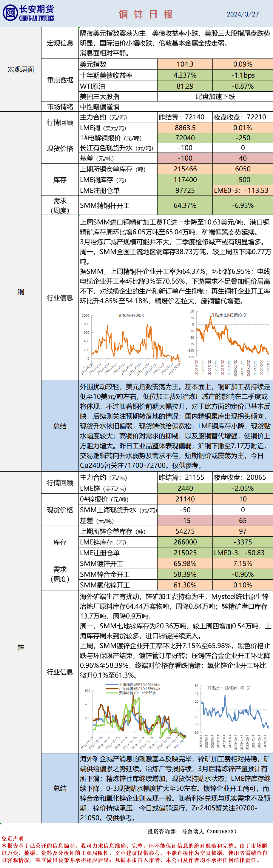Screen dimensions: 273x868
Task: Click LME铜库存 value 117400
Action: click(185, 180)
